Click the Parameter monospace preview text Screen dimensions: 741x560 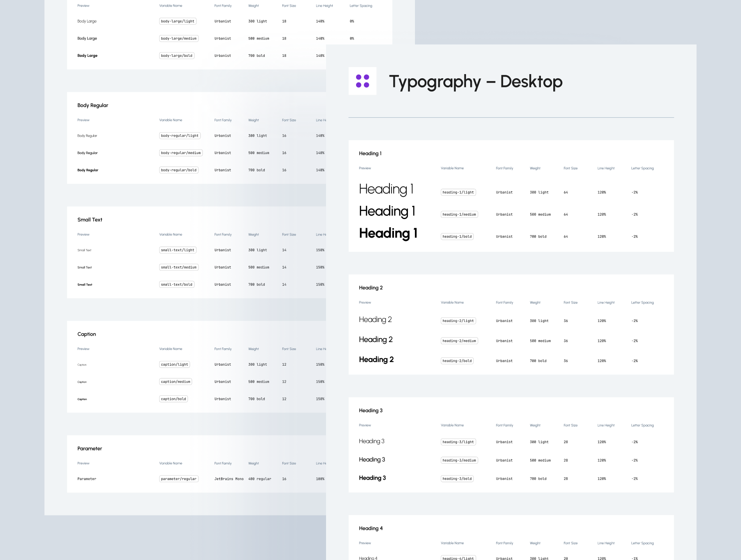[87, 479]
